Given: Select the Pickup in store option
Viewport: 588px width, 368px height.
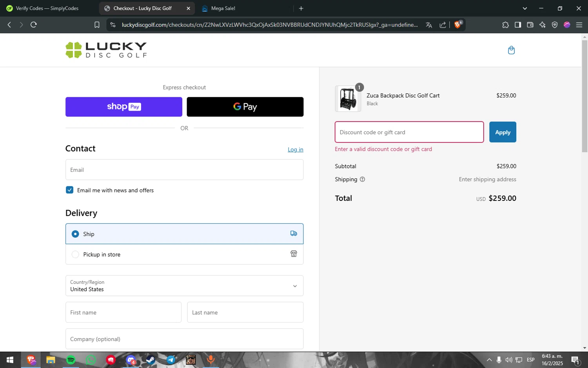Looking at the screenshot, I should point(184,254).
